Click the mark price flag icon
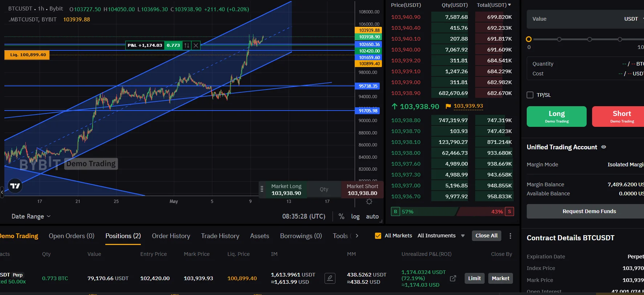Screen dimensions: 644x295 [448, 106]
